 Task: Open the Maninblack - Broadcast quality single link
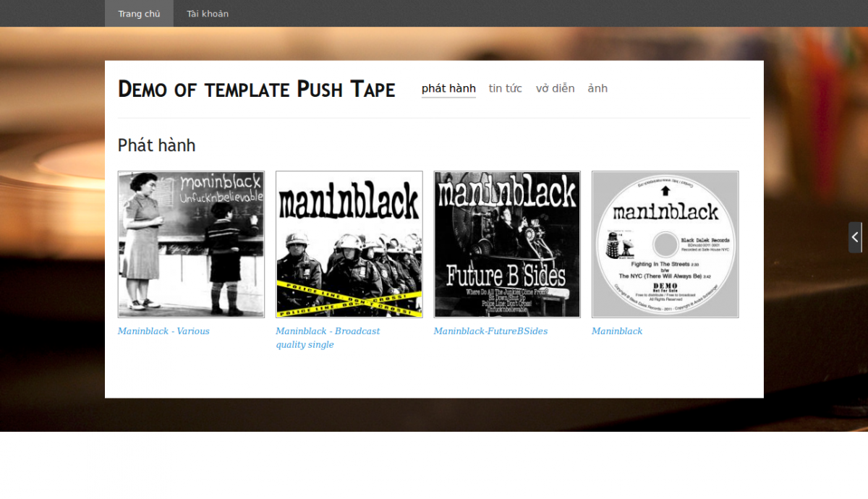[328, 338]
